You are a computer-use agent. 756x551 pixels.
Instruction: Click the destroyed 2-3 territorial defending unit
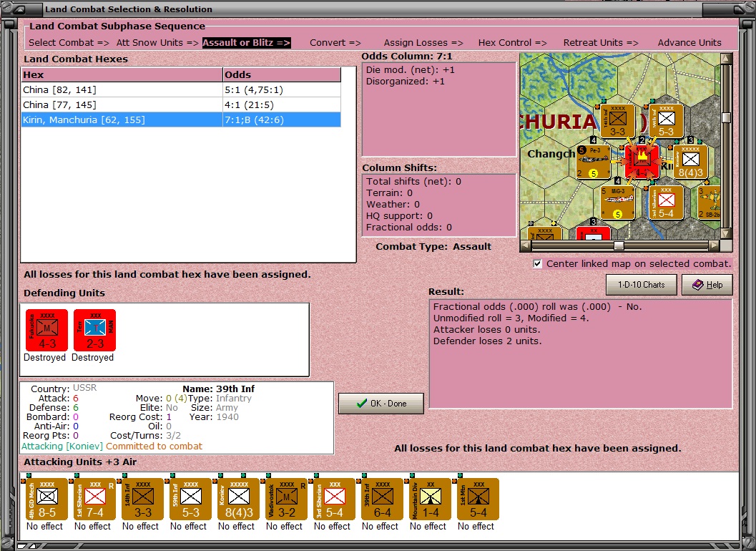tap(95, 330)
